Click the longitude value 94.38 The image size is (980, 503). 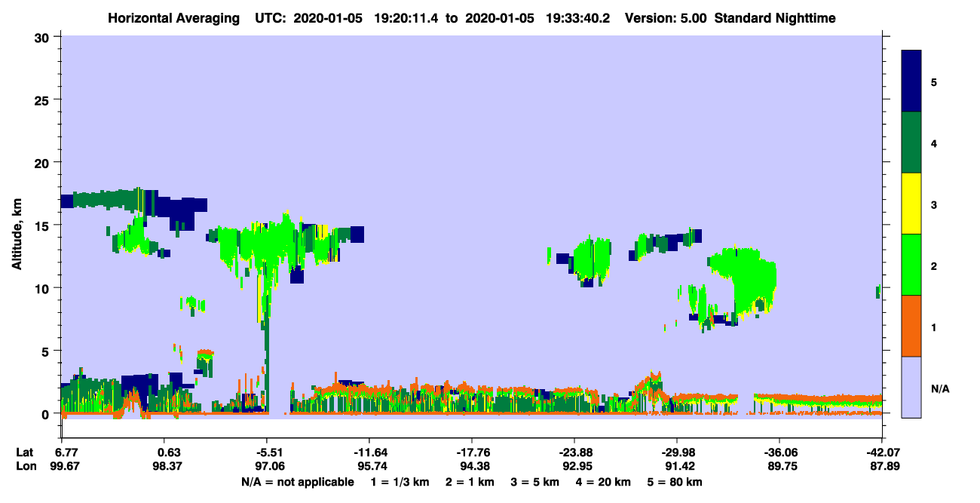475,467
